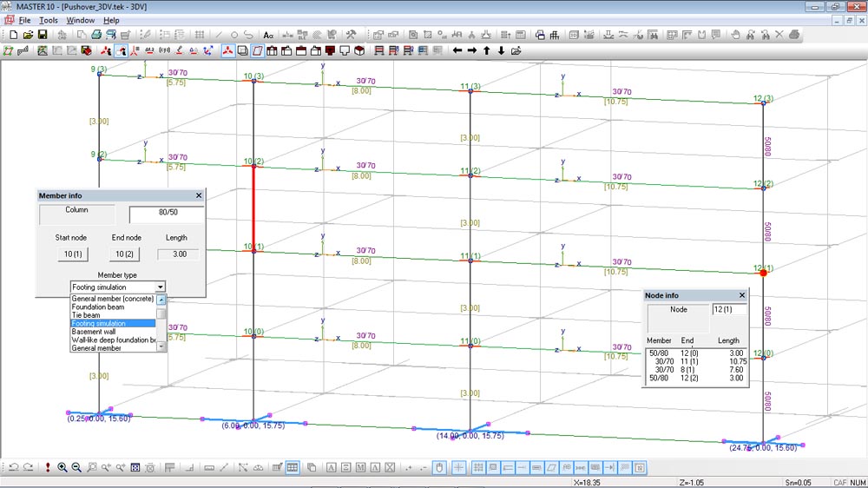Screen dimensions: 868x488
Task: Close the Member info panel
Action: click(x=199, y=195)
